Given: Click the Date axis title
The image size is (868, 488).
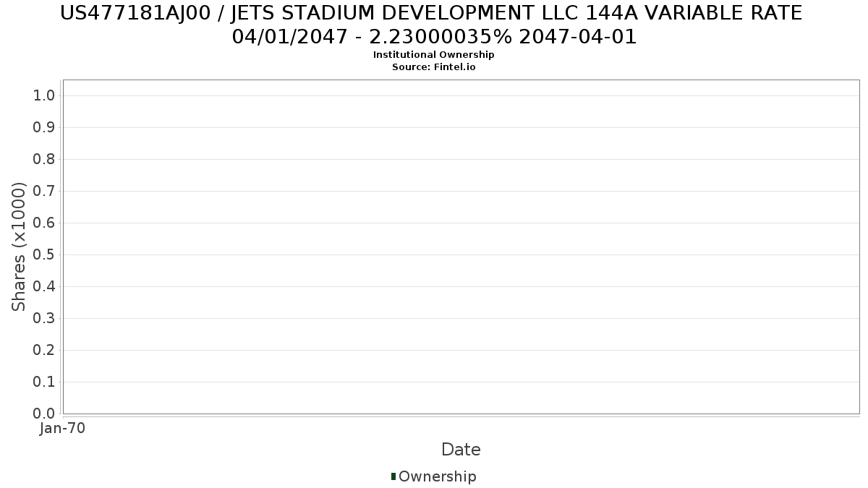Looking at the screenshot, I should (461, 450).
